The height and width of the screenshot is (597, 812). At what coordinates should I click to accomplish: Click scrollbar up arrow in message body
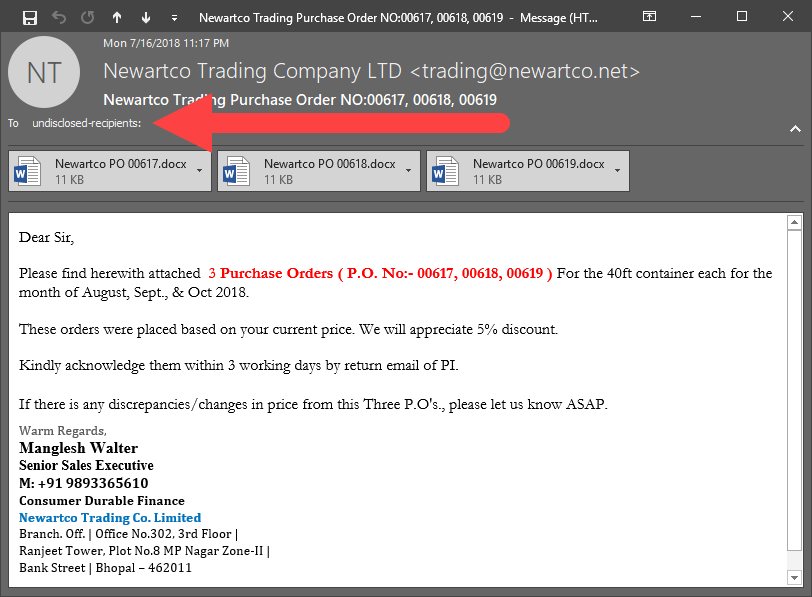pyautogui.click(x=794, y=223)
